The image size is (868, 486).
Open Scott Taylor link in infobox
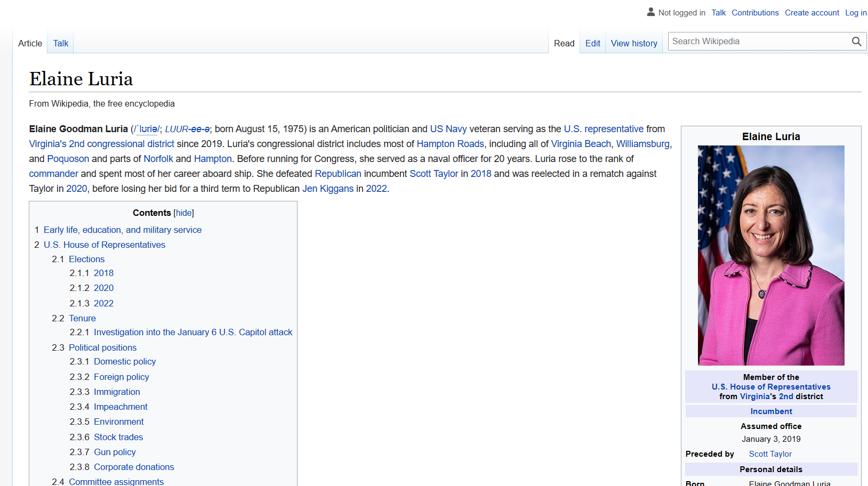770,454
